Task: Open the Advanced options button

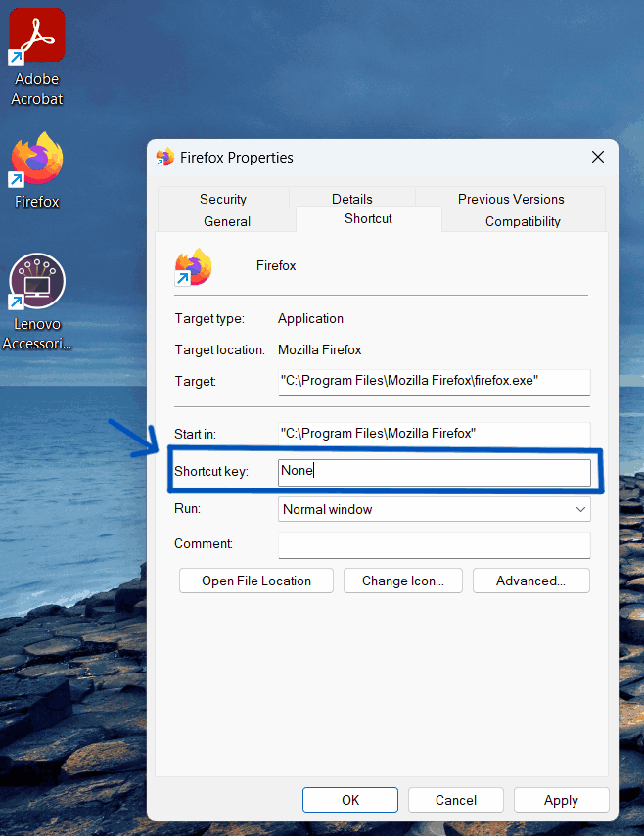Action: click(x=531, y=581)
